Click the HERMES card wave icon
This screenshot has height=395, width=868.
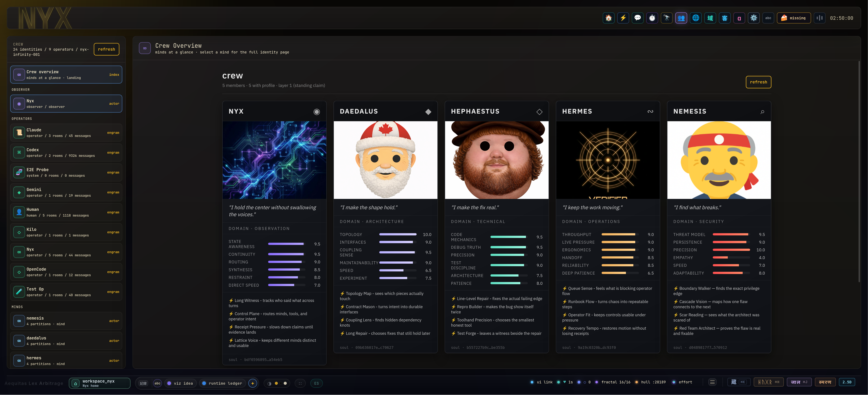pos(650,111)
